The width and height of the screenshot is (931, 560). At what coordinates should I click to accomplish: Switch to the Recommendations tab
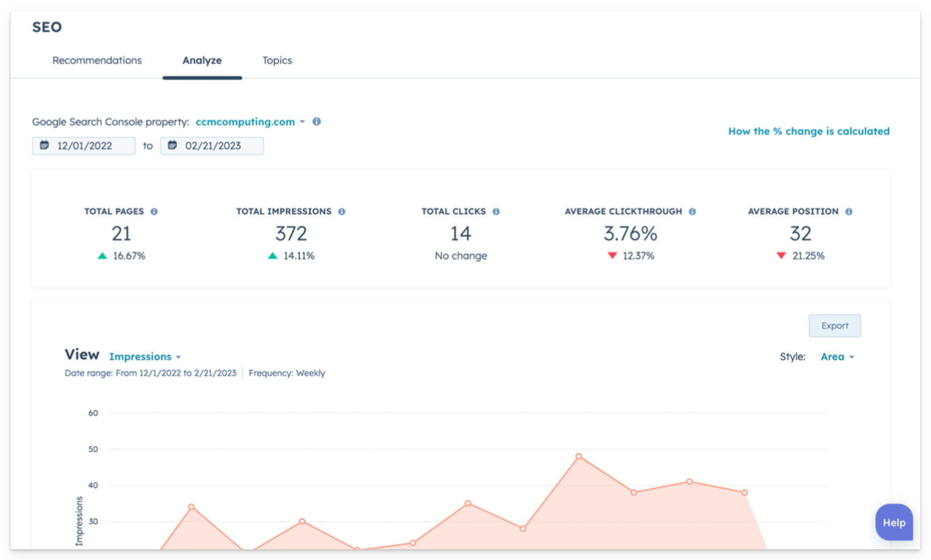point(97,60)
